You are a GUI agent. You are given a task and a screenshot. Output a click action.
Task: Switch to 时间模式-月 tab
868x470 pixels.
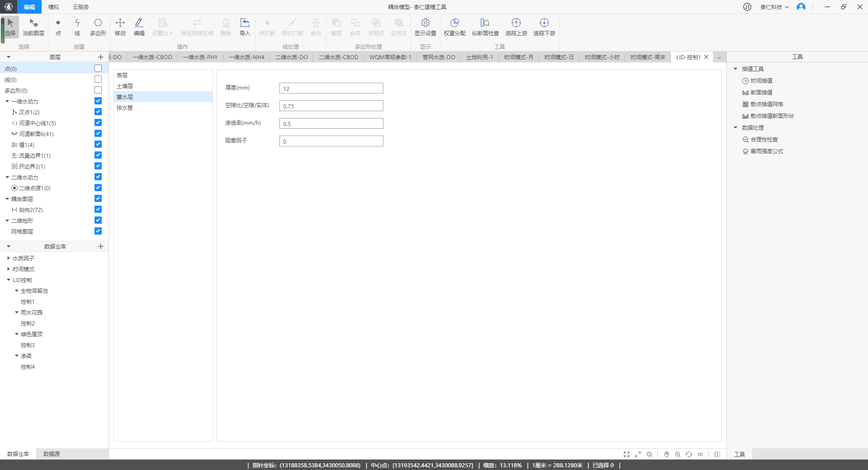click(519, 57)
